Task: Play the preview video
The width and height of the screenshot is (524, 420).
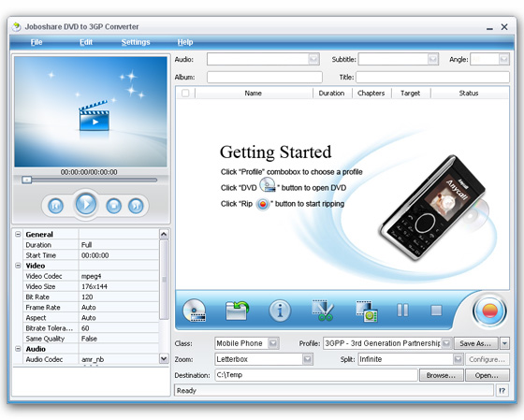Action: pyautogui.click(x=86, y=204)
